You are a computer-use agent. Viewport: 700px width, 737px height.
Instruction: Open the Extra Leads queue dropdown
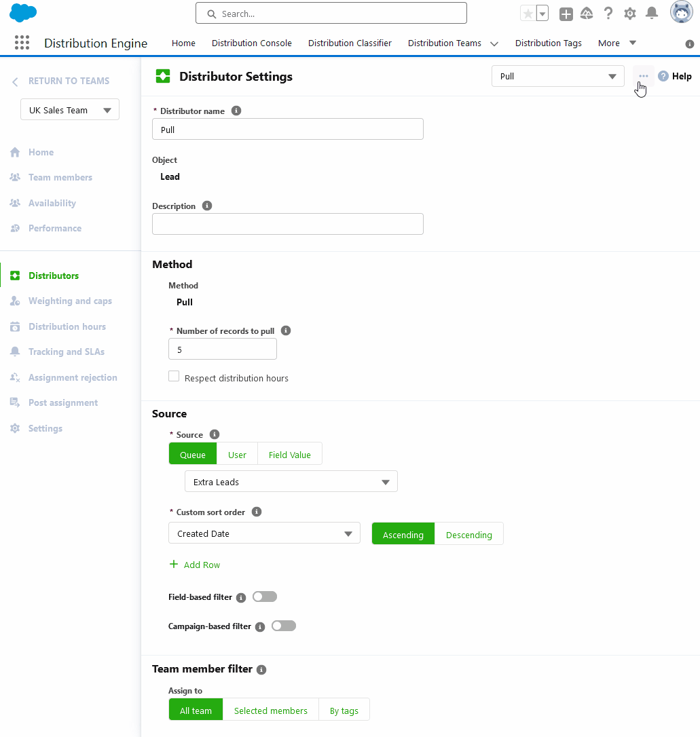(x=291, y=480)
